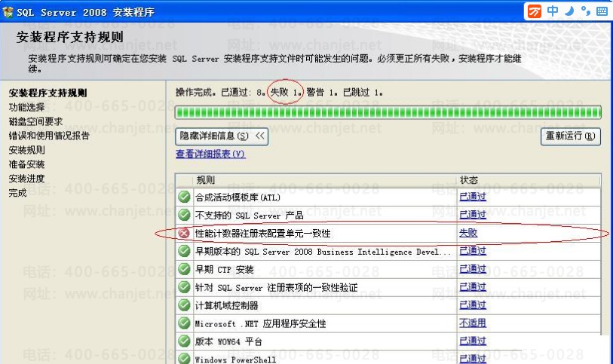Click green check icon for .NET application security
This screenshot has height=364, width=613.
(184, 323)
